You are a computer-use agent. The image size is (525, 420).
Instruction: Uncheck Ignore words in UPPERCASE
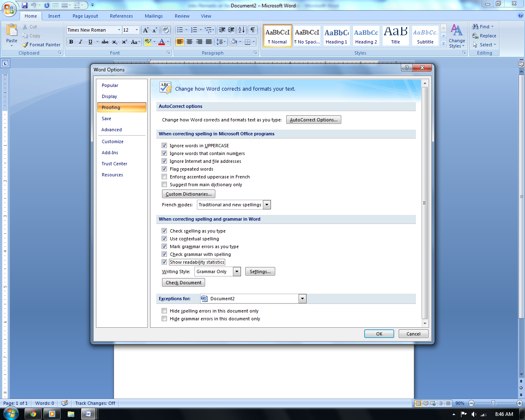point(164,146)
